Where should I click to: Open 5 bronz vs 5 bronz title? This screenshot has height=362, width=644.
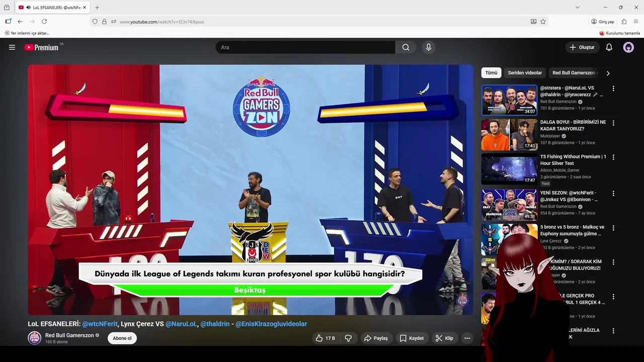573,230
